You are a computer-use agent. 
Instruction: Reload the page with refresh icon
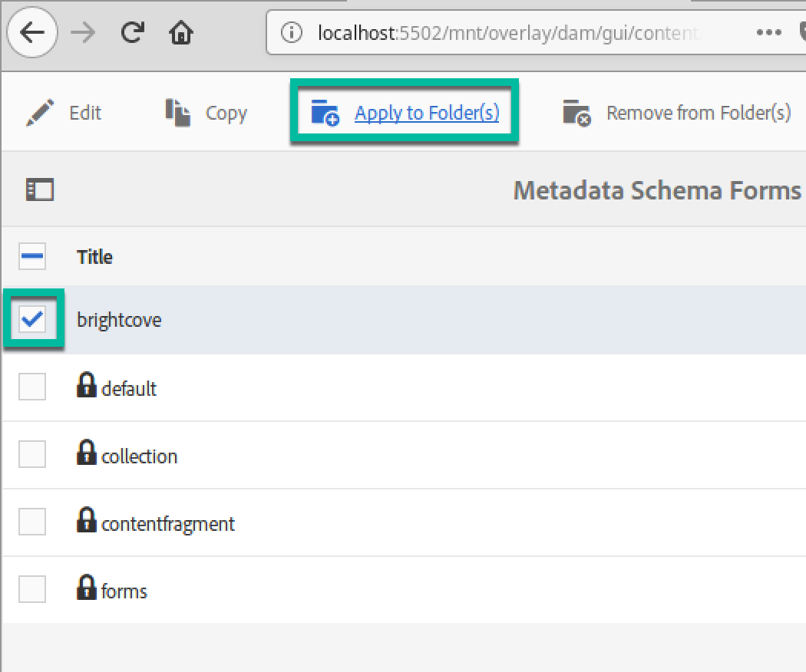tap(133, 33)
